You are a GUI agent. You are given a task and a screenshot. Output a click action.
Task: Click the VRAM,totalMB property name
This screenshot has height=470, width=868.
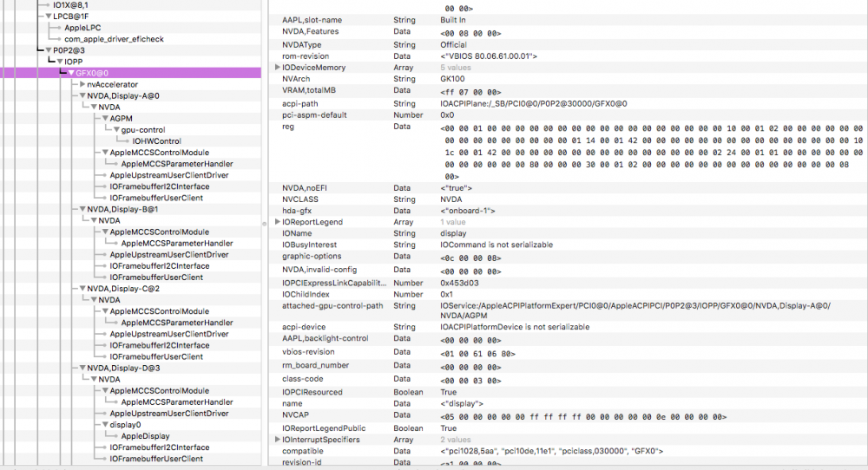point(309,90)
